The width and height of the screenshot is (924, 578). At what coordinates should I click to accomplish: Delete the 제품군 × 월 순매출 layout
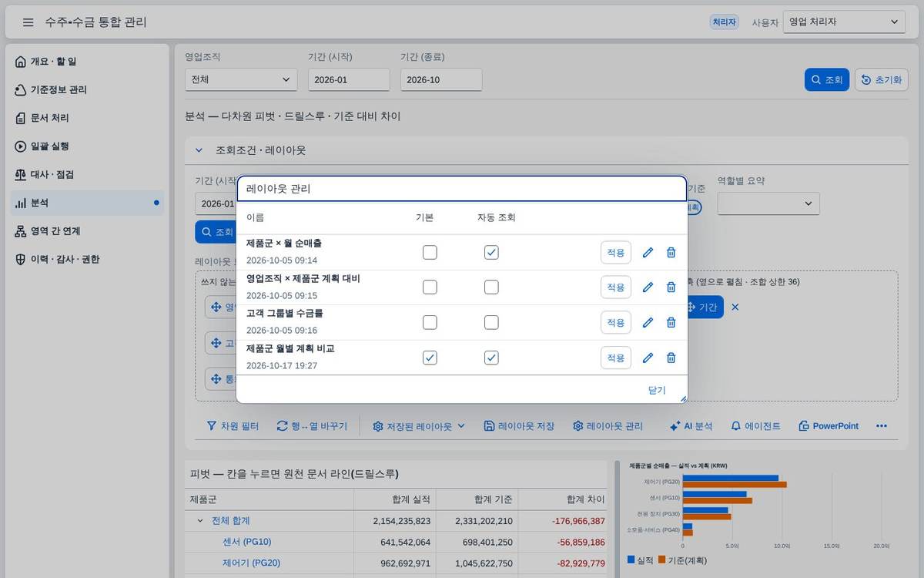(671, 252)
